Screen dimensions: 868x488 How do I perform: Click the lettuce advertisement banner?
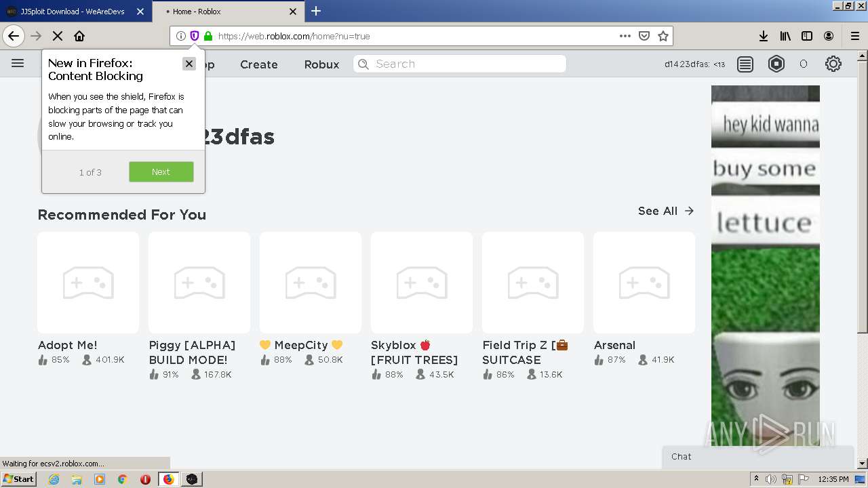pyautogui.click(x=766, y=265)
